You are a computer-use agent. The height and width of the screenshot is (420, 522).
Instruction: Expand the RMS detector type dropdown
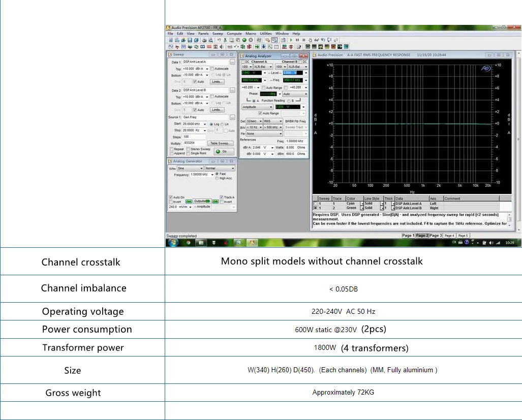[x=281, y=121]
